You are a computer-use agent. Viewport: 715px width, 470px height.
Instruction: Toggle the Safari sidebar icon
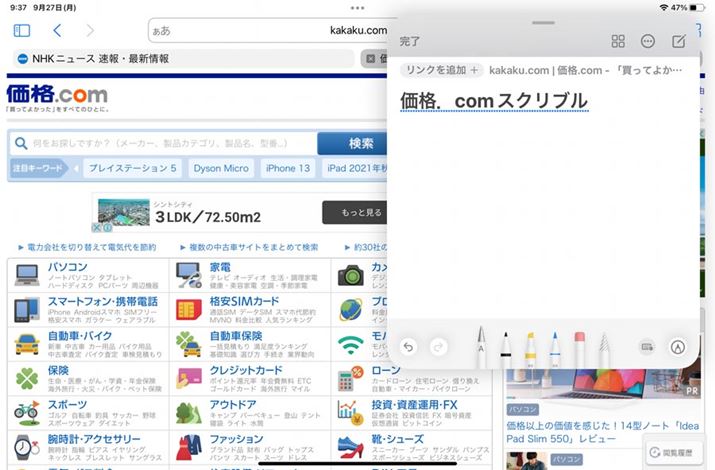pyautogui.click(x=22, y=31)
